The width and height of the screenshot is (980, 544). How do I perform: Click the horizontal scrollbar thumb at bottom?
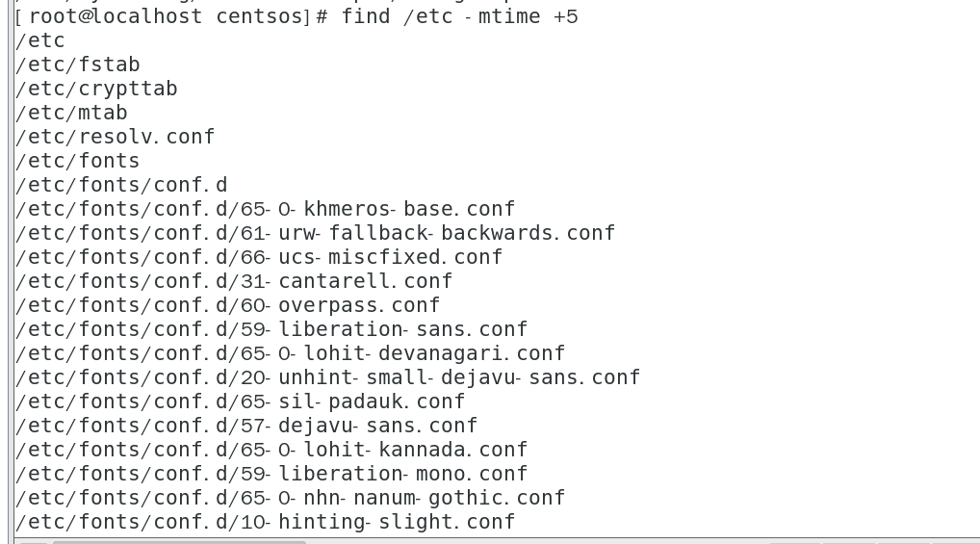(x=179, y=541)
